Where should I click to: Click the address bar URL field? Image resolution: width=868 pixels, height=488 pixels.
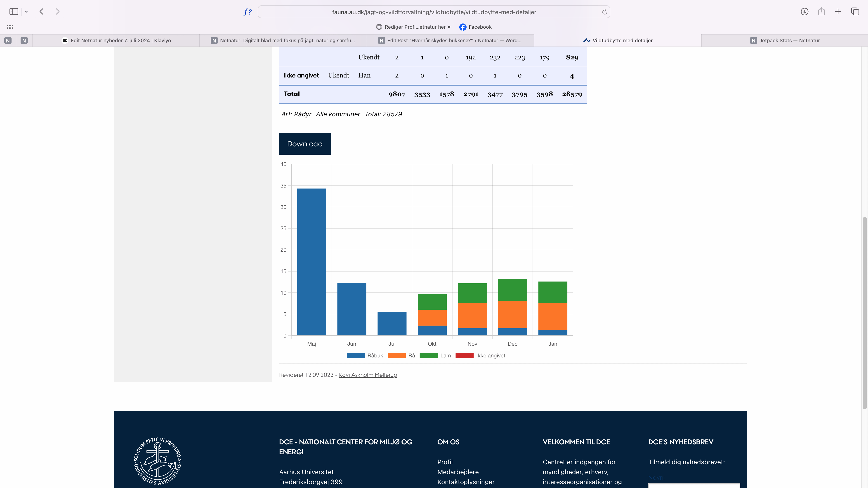point(434,12)
